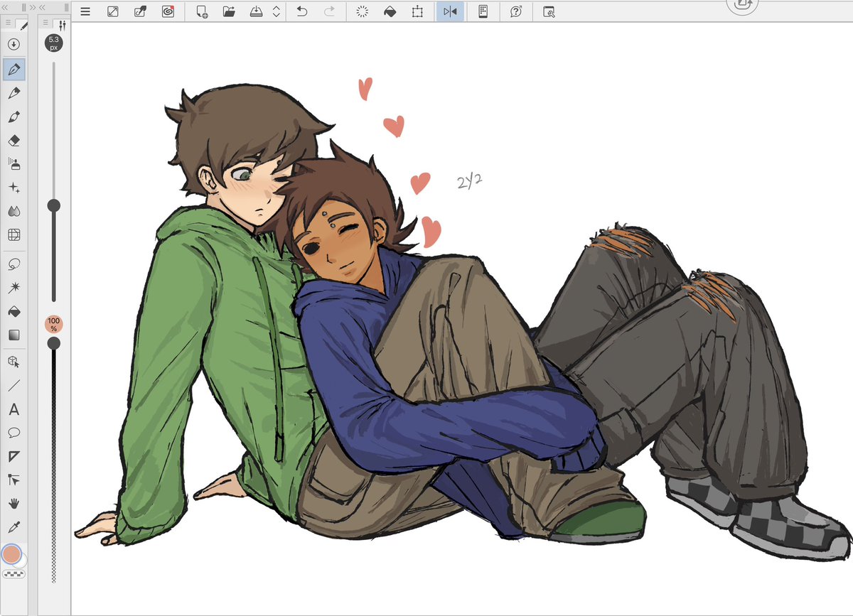Redo the last undone action
The image size is (853, 616).
(329, 11)
